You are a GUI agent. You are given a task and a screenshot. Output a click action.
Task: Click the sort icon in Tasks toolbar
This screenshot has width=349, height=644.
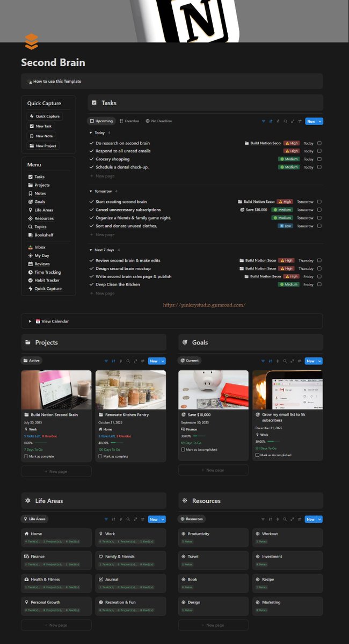[271, 121]
